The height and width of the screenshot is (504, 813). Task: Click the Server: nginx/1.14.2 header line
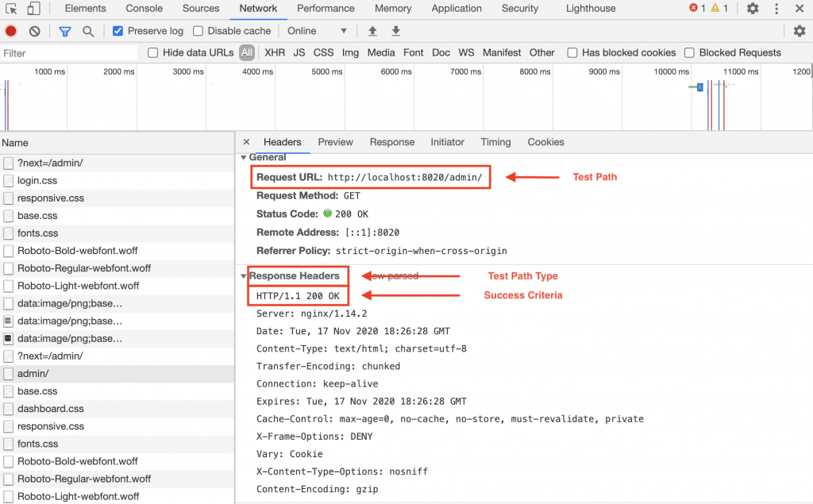click(311, 314)
